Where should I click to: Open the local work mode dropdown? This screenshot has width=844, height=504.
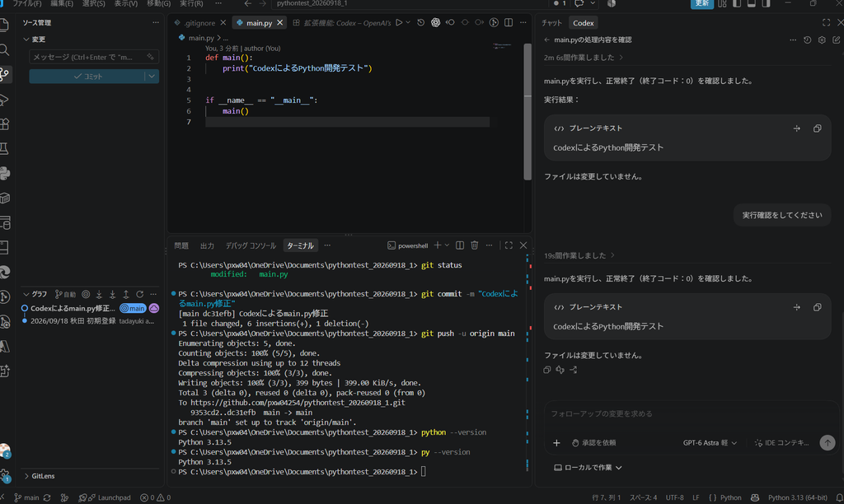click(588, 468)
